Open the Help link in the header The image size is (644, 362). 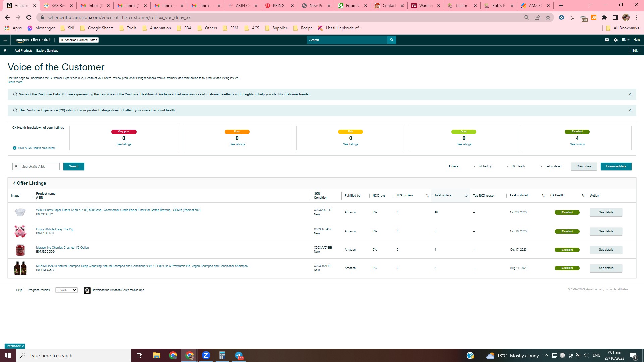pyautogui.click(x=637, y=40)
